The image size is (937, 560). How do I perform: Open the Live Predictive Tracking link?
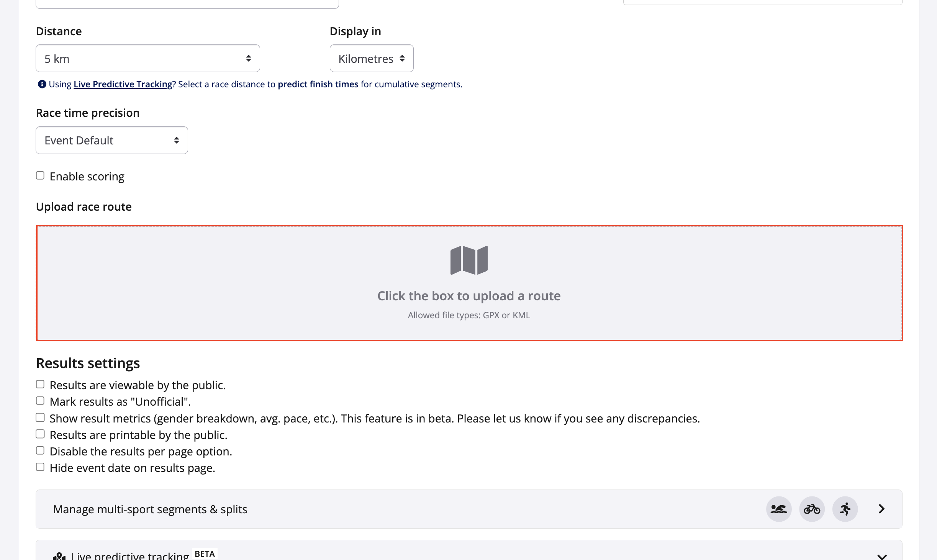(123, 84)
